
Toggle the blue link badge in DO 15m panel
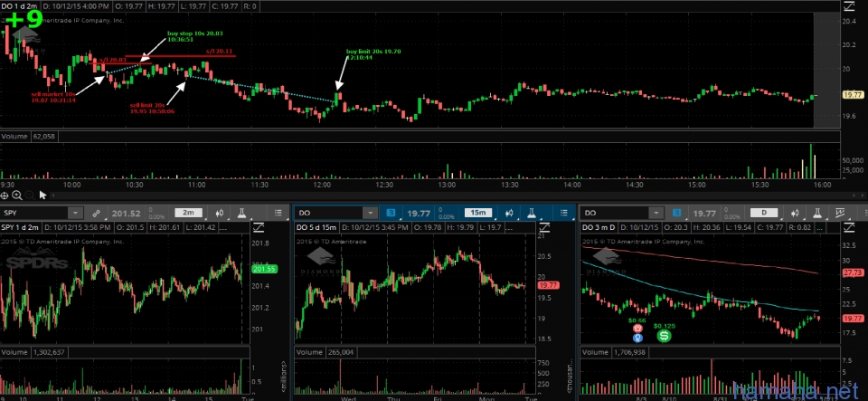[x=390, y=213]
